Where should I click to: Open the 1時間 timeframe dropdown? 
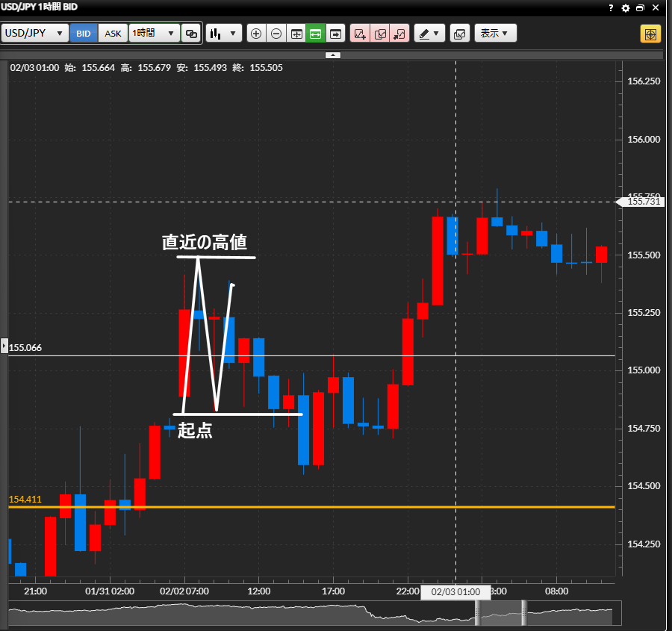[154, 34]
